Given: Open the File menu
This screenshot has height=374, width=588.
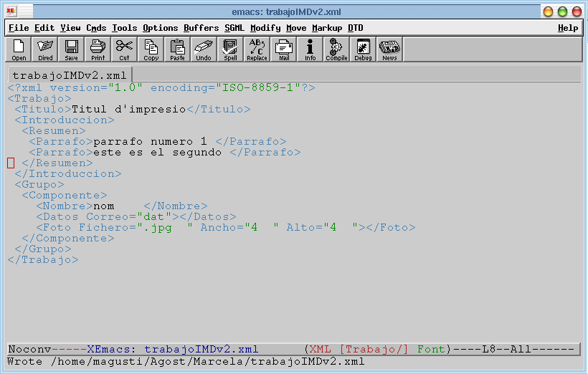Looking at the screenshot, I should (x=19, y=28).
